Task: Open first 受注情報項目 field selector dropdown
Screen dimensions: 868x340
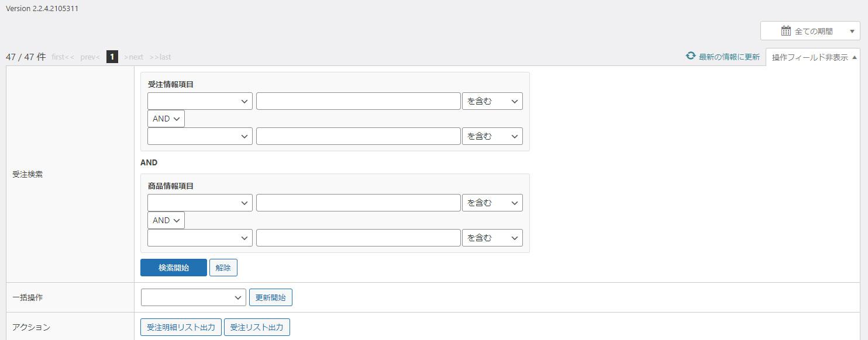Action: tap(200, 101)
